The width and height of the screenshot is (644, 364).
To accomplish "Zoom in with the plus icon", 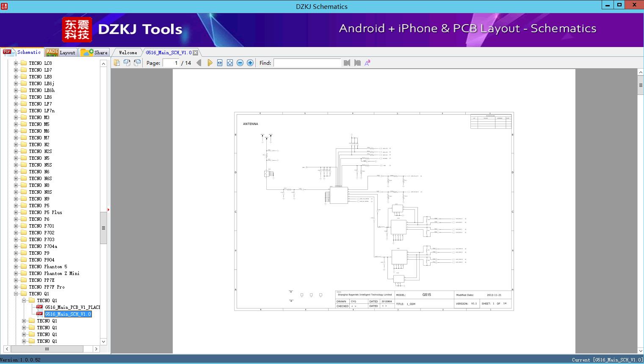I will tap(250, 63).
